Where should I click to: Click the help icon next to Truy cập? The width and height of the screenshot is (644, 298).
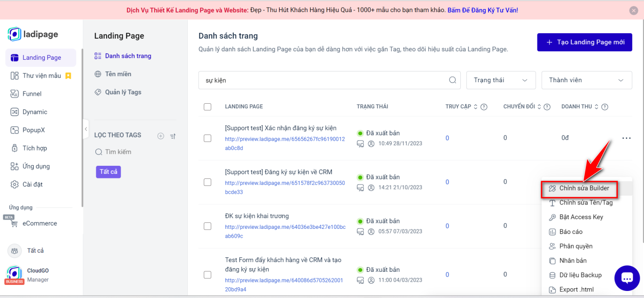(x=484, y=107)
